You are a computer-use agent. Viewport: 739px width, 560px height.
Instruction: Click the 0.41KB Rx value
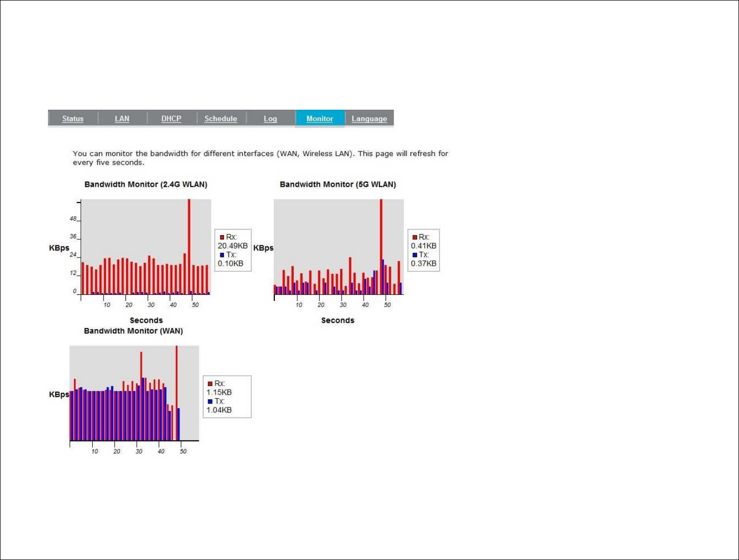pos(424,246)
